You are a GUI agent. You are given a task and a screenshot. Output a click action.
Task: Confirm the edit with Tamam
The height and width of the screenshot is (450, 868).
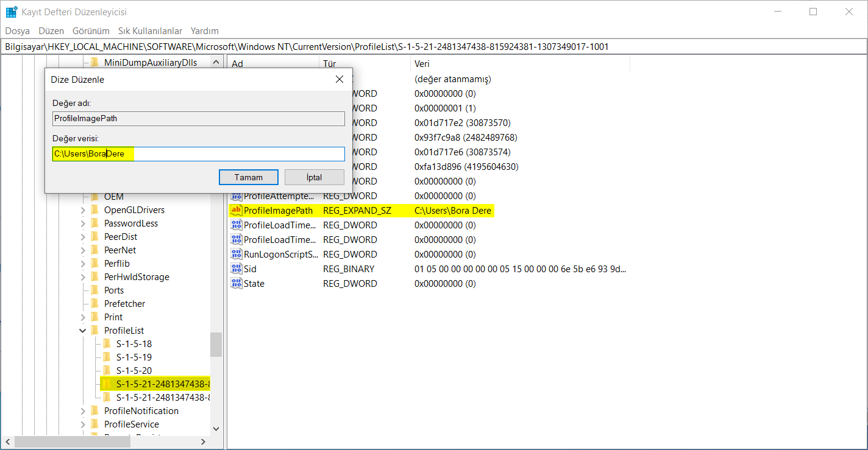click(x=249, y=177)
